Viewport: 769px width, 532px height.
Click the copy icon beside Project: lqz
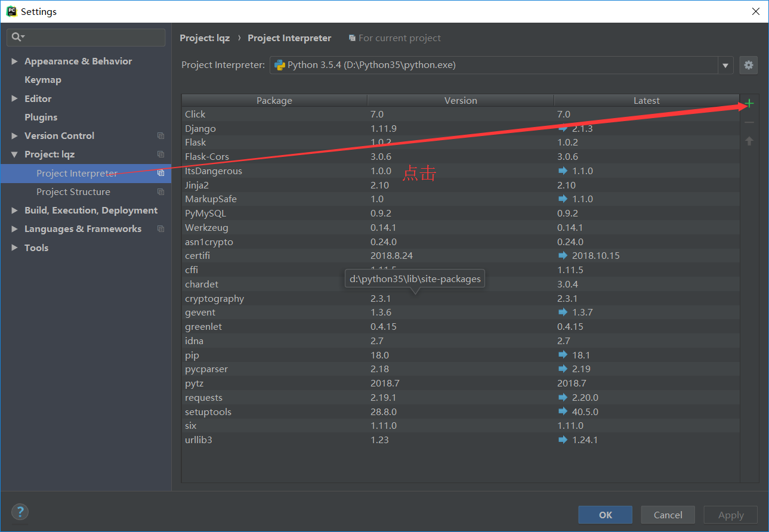160,154
